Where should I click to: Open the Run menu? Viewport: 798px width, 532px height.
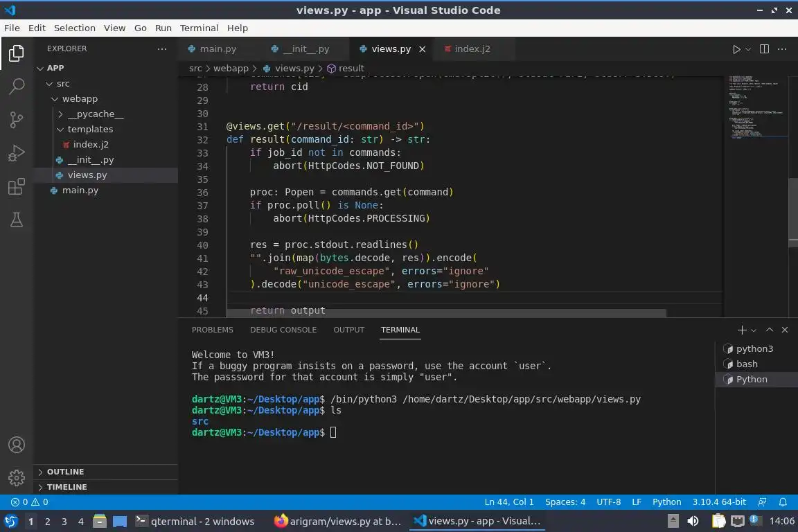pyautogui.click(x=163, y=28)
